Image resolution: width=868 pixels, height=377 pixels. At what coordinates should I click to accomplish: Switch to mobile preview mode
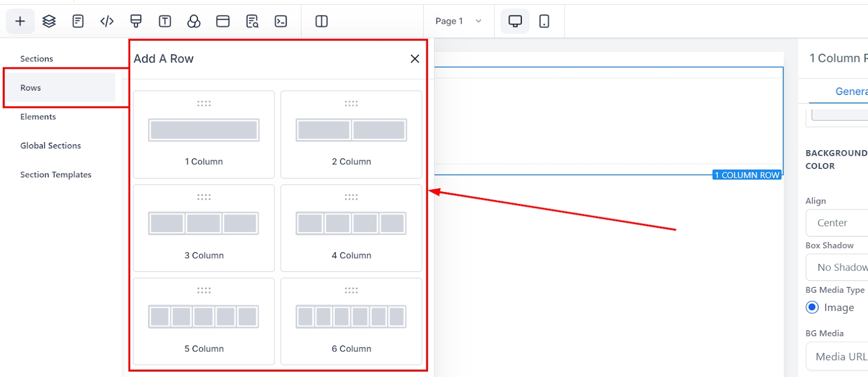click(544, 21)
